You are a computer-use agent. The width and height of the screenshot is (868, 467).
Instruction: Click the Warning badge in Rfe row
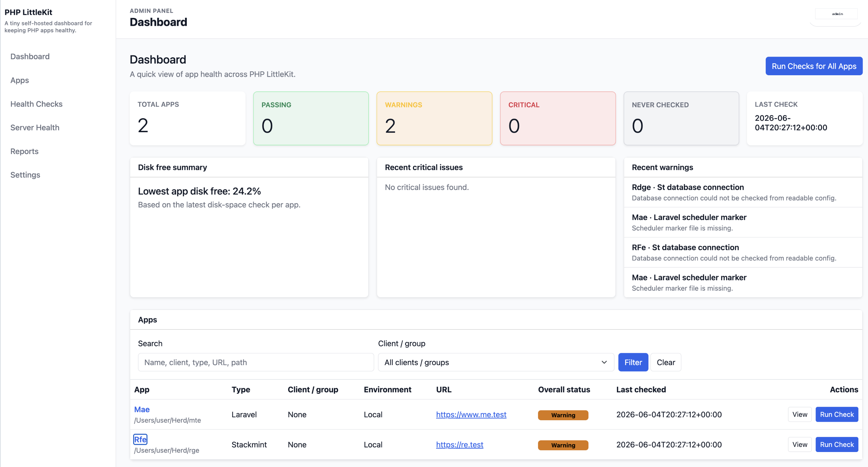(563, 445)
